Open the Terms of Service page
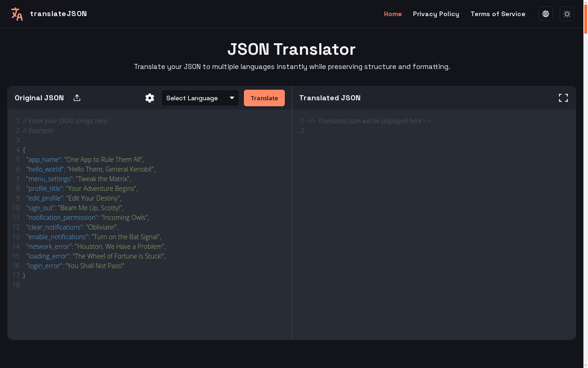 [498, 14]
